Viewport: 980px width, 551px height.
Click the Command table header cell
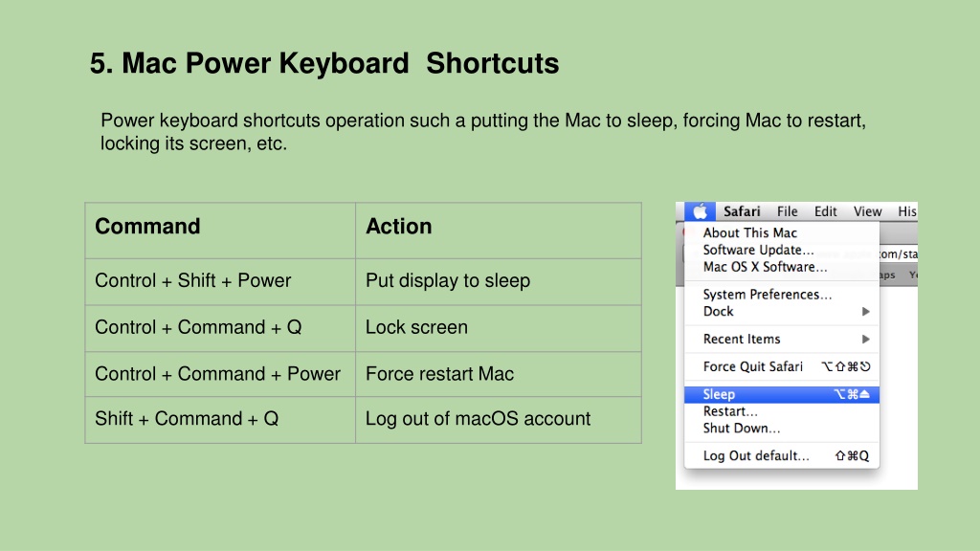pyautogui.click(x=220, y=231)
